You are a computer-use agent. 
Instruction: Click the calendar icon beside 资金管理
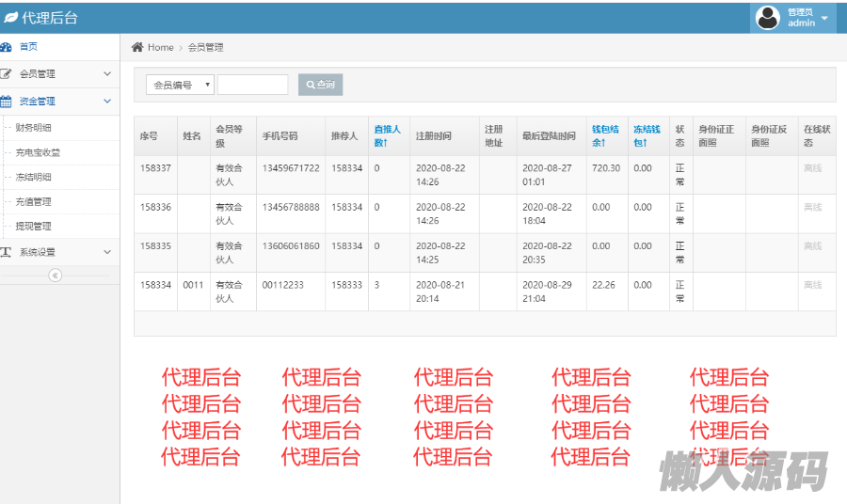point(7,101)
